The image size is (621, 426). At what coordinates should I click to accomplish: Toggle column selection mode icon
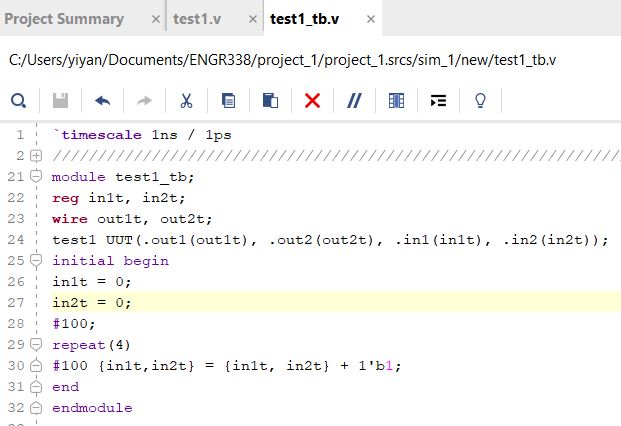(x=396, y=100)
